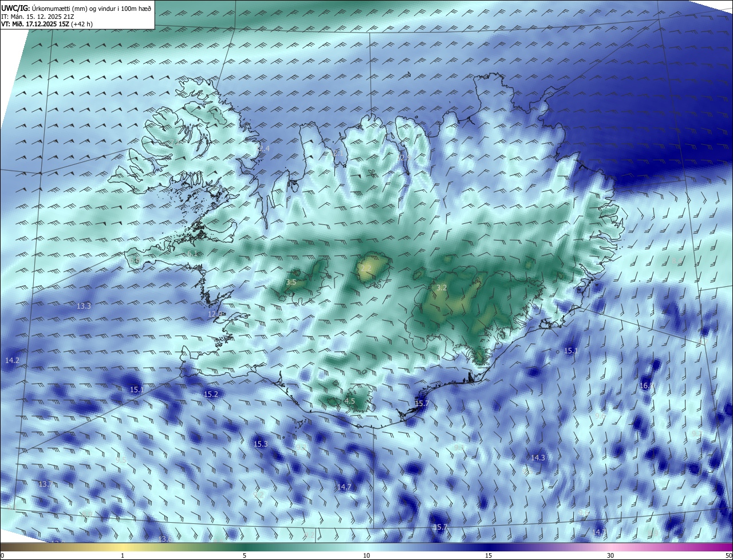Click the legend tick label 1

[x=123, y=556]
